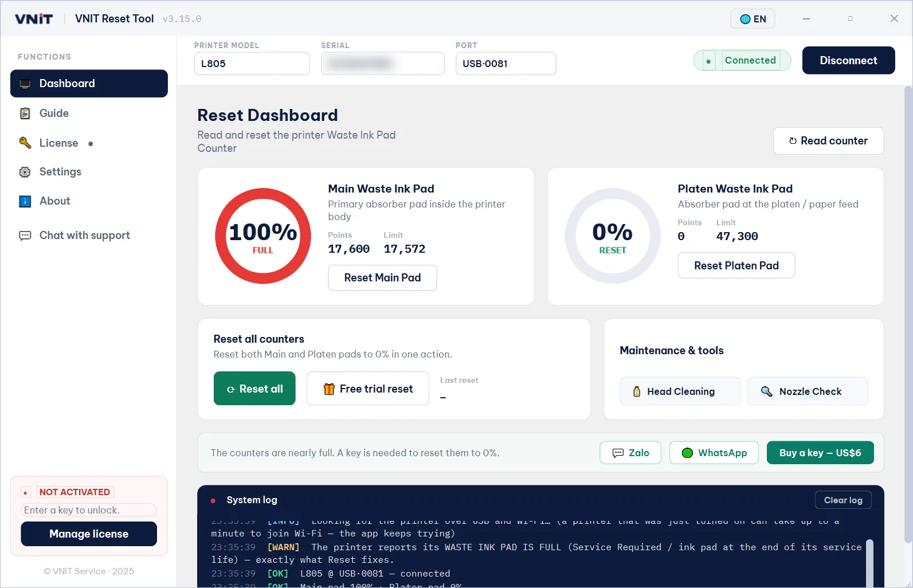913x588 pixels.
Task: Click the red dot beside System log
Action: 213,500
